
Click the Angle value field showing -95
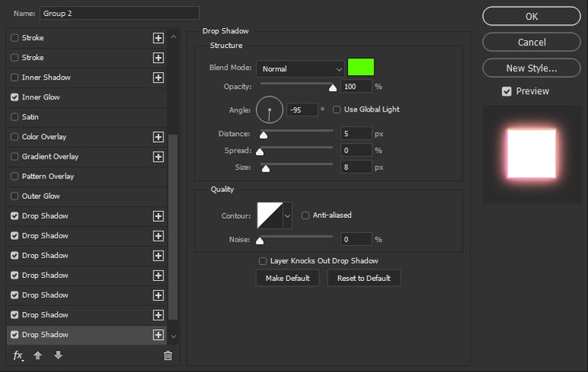click(x=302, y=110)
